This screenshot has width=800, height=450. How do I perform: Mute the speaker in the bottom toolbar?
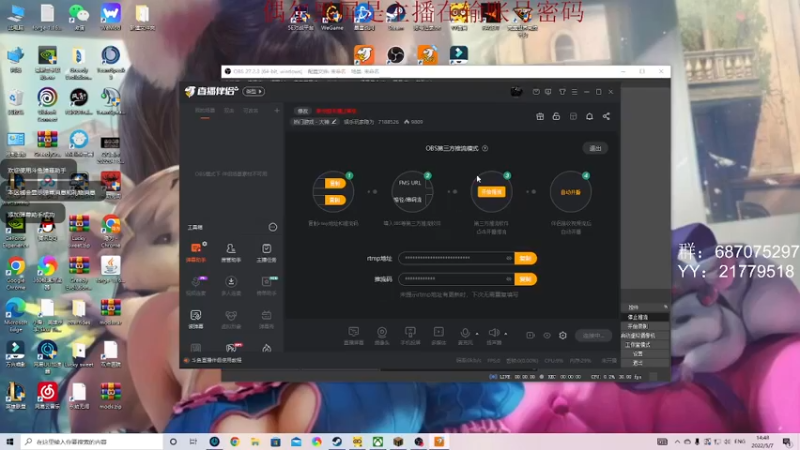tap(494, 335)
